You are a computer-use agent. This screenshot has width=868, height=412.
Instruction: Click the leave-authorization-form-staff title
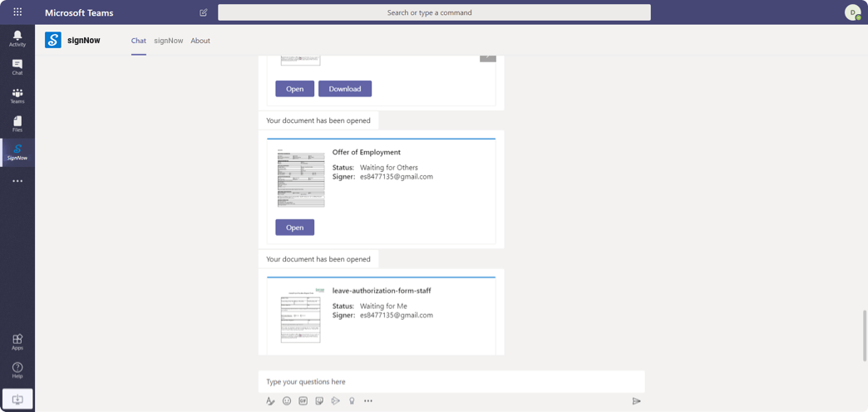click(x=382, y=291)
